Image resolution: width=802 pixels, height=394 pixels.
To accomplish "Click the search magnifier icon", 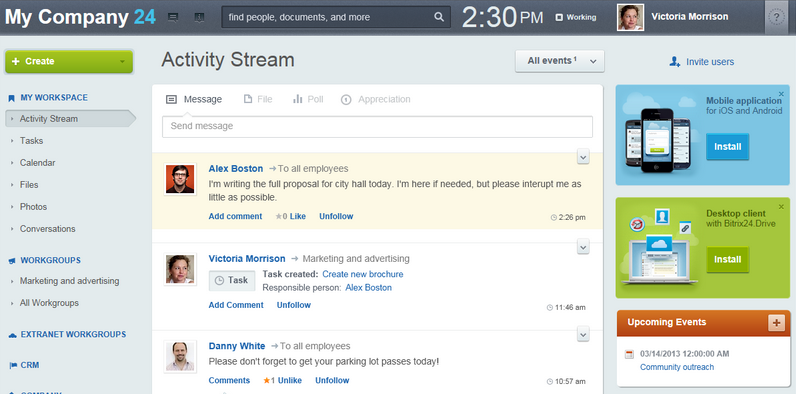I will click(439, 17).
